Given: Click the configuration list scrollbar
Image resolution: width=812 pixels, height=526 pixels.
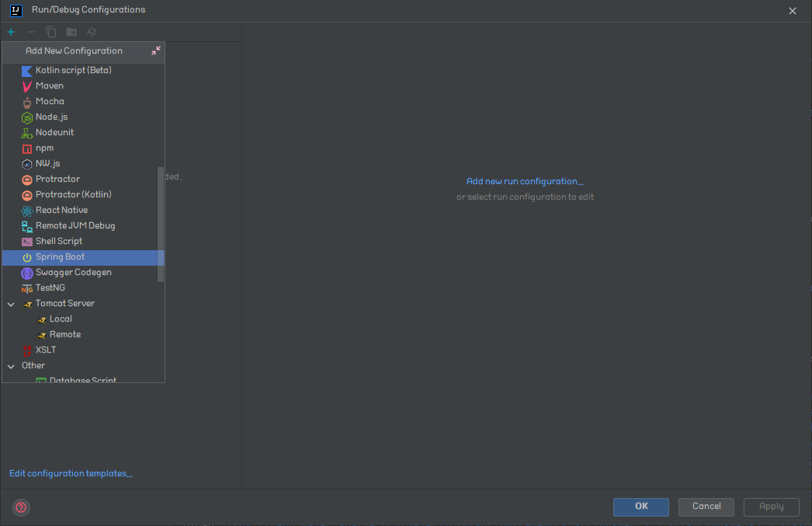Looking at the screenshot, I should pyautogui.click(x=161, y=225).
